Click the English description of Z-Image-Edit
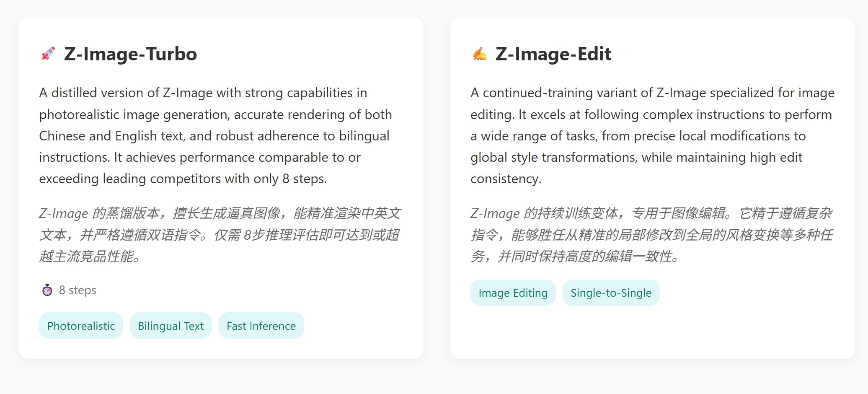 (651, 136)
